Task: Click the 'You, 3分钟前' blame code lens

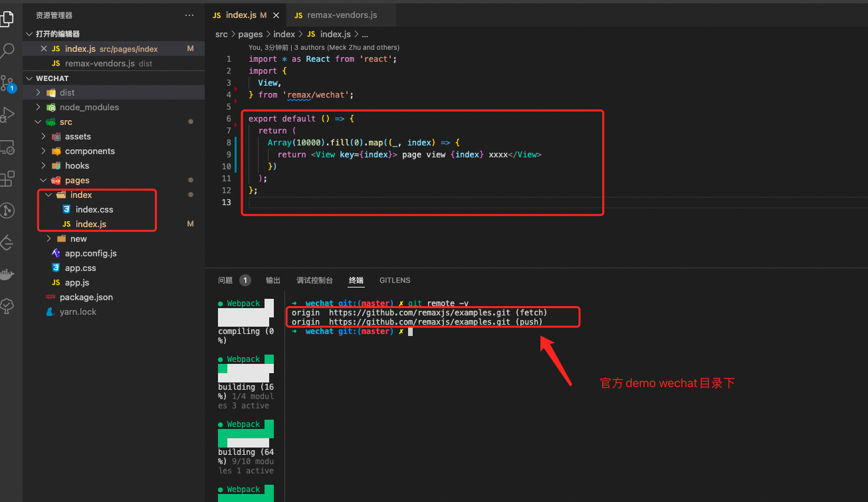Action: point(269,48)
